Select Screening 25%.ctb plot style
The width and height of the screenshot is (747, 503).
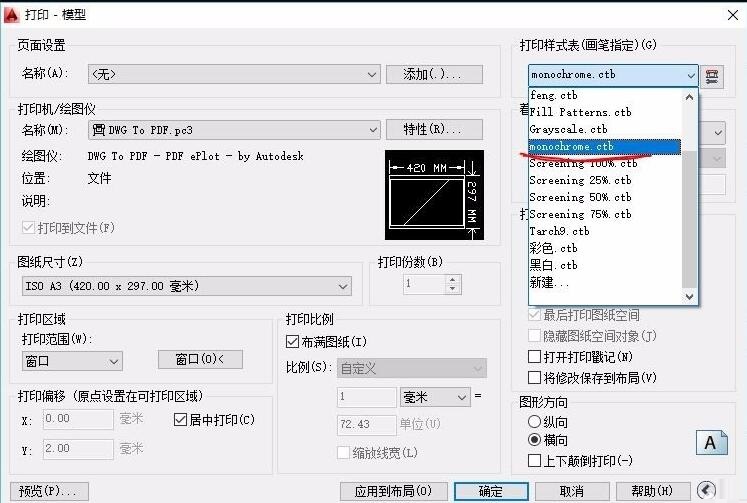[x=605, y=181]
